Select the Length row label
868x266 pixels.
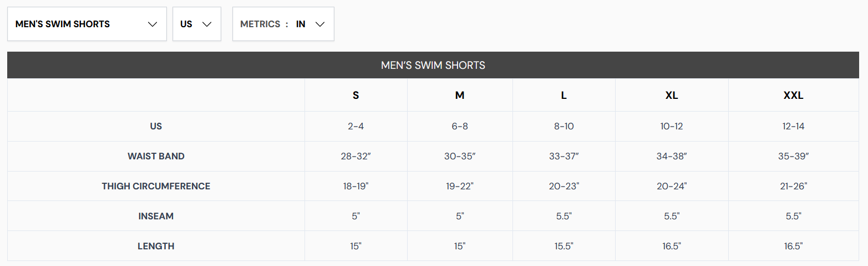point(156,246)
